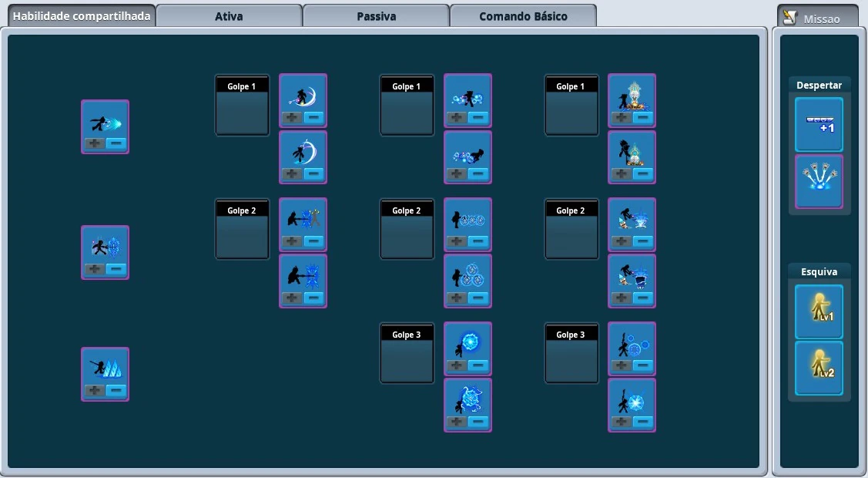The image size is (868, 478).
Task: Select the three claws Despertar skill
Action: click(819, 181)
